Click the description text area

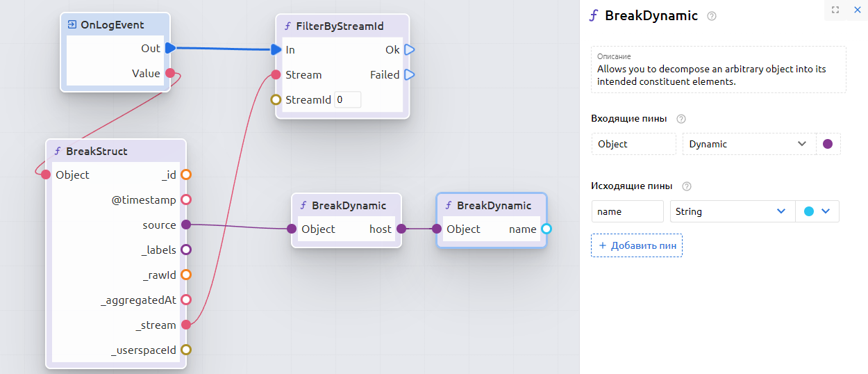[718, 75]
